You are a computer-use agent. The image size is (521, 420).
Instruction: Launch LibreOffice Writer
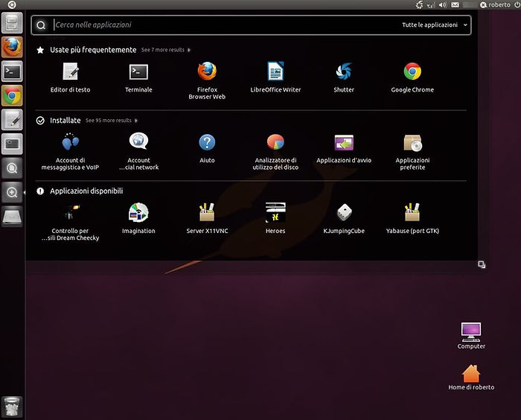click(275, 77)
